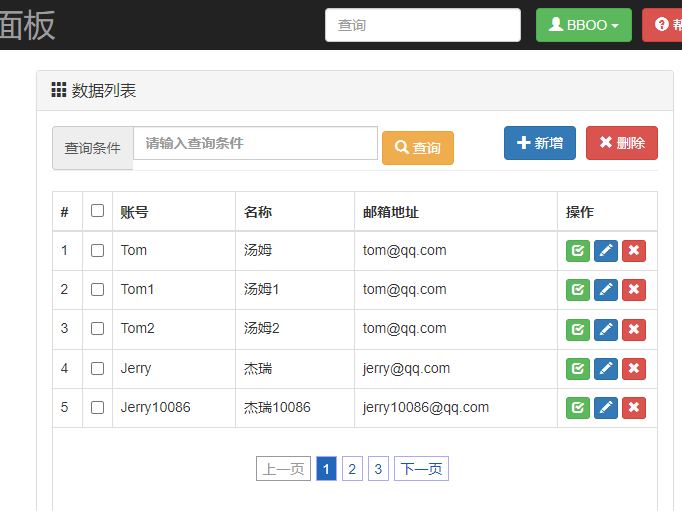The image size is (682, 511).
Task: Tick the checkbox for Jerry
Action: (x=97, y=368)
